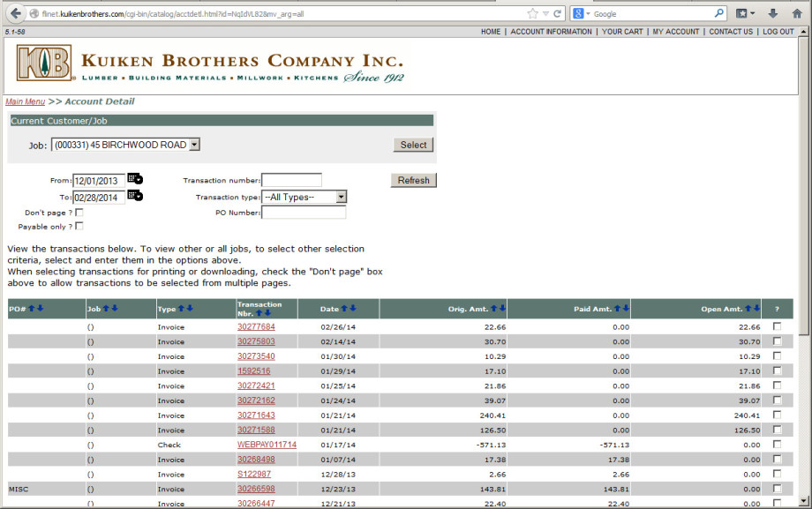Sort Job column ascending arrow
The width and height of the screenshot is (812, 509).
click(x=106, y=308)
